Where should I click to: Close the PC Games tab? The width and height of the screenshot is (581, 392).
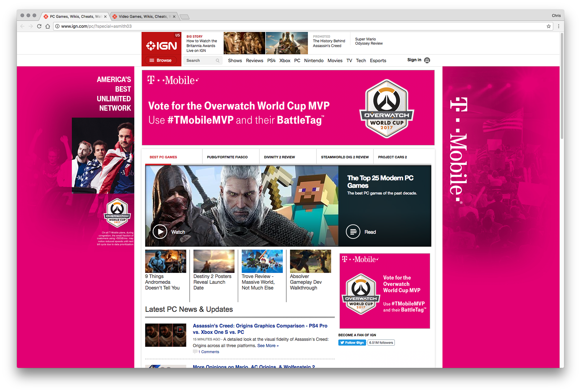105,17
